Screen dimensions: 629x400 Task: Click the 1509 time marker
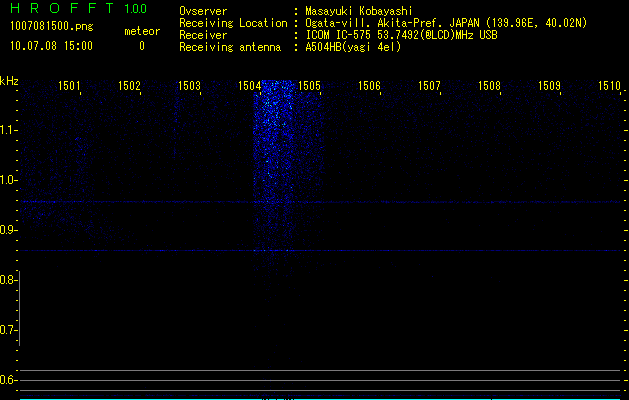click(x=549, y=86)
